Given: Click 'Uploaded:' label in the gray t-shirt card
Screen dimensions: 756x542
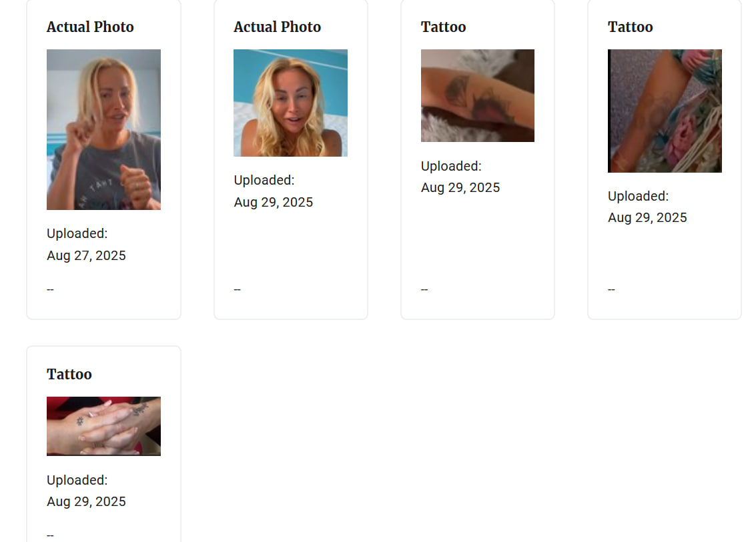Looking at the screenshot, I should 77,233.
